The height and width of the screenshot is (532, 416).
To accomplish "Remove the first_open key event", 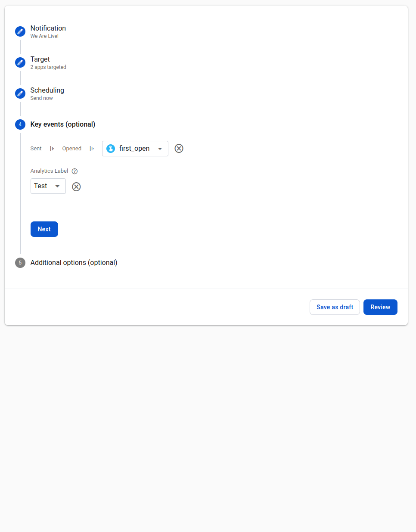I will [179, 149].
